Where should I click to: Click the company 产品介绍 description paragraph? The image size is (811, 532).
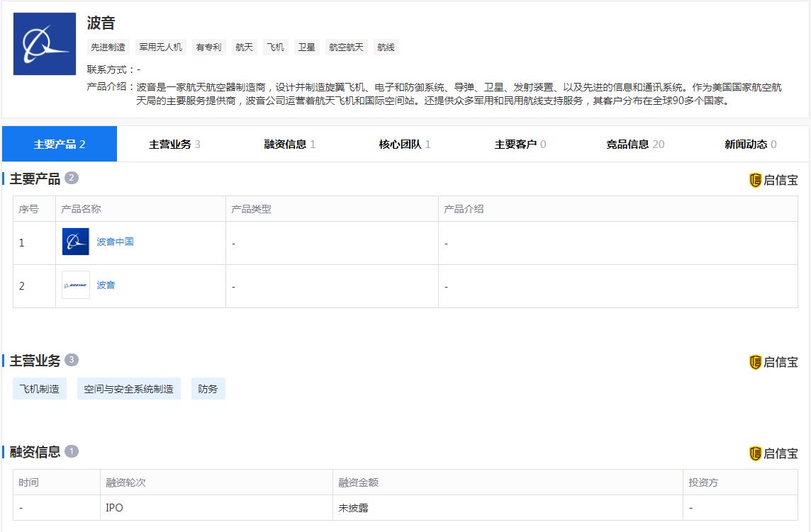(x=459, y=94)
